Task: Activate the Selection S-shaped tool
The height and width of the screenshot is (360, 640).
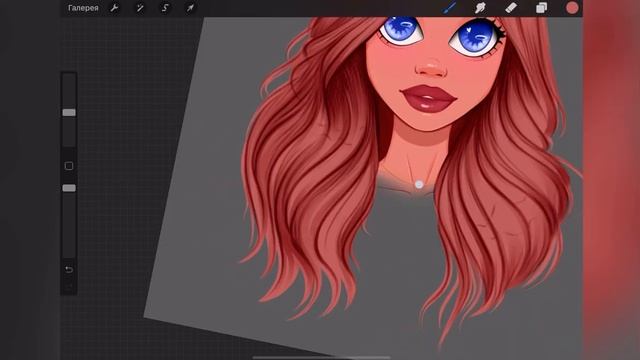Action: pyautogui.click(x=165, y=8)
